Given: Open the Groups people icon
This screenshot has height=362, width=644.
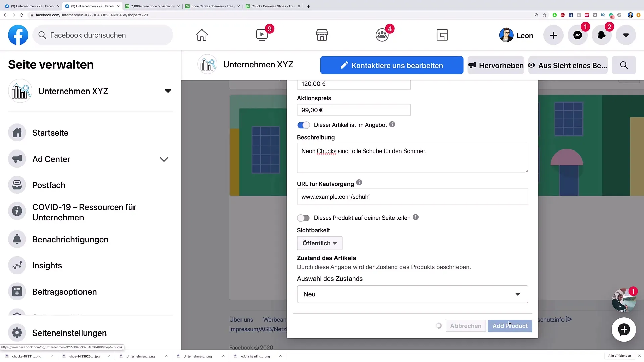Looking at the screenshot, I should point(382,35).
